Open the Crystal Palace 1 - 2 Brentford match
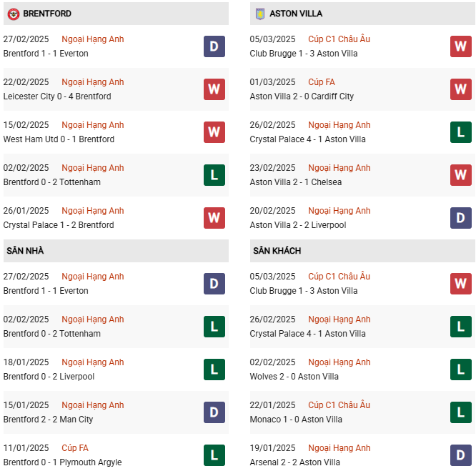This screenshot has height=471, width=476. pyautogui.click(x=59, y=225)
